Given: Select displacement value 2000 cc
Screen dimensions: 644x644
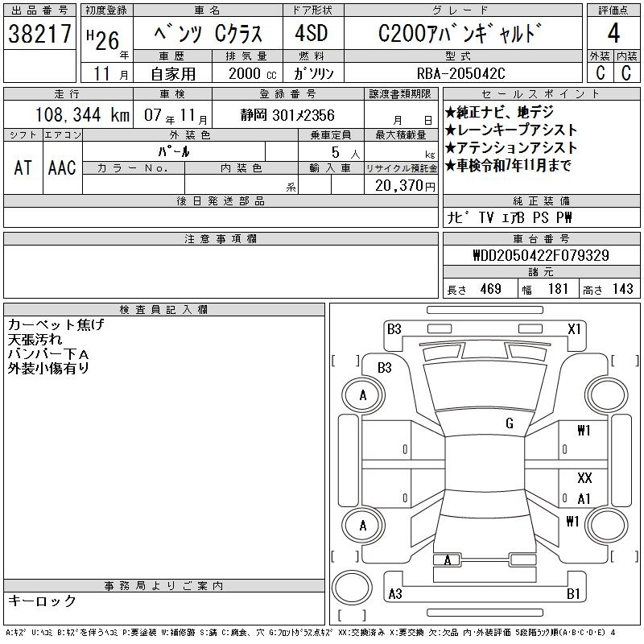Looking at the screenshot, I should (x=253, y=74).
